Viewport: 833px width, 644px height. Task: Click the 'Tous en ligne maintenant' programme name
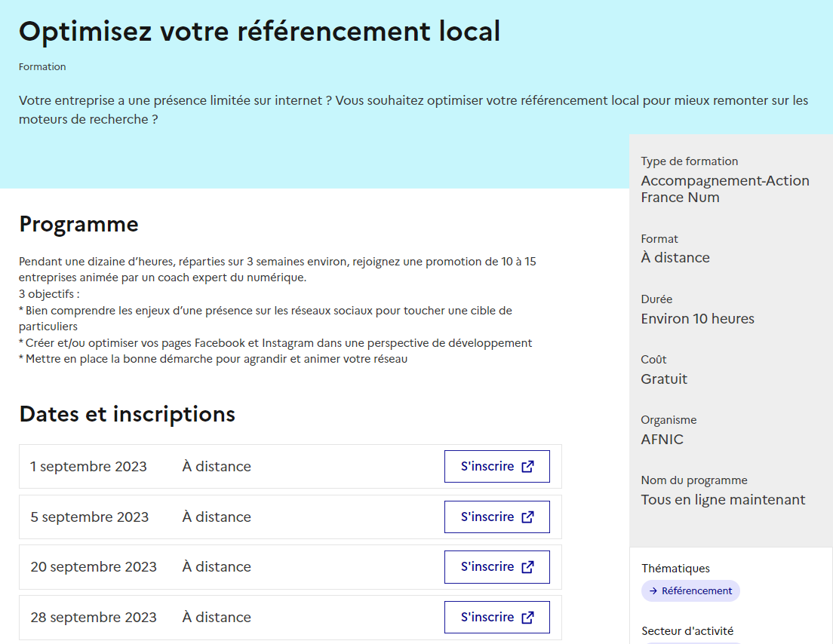point(723,500)
